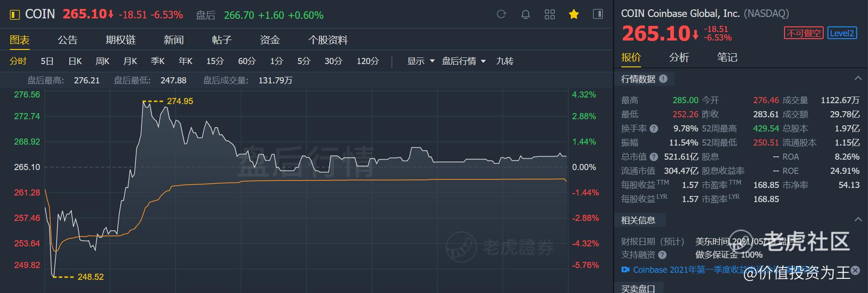The width and height of the screenshot is (868, 293).
Task: Click help icon next to 支持融资
Action: tap(662, 255)
